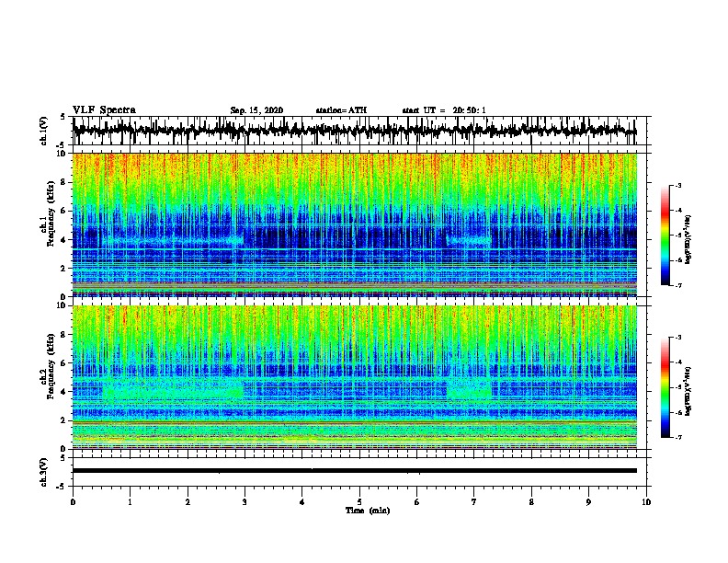The width and height of the screenshot is (728, 563).
Task: Click the "station=ATH" header label
Action: tap(341, 110)
